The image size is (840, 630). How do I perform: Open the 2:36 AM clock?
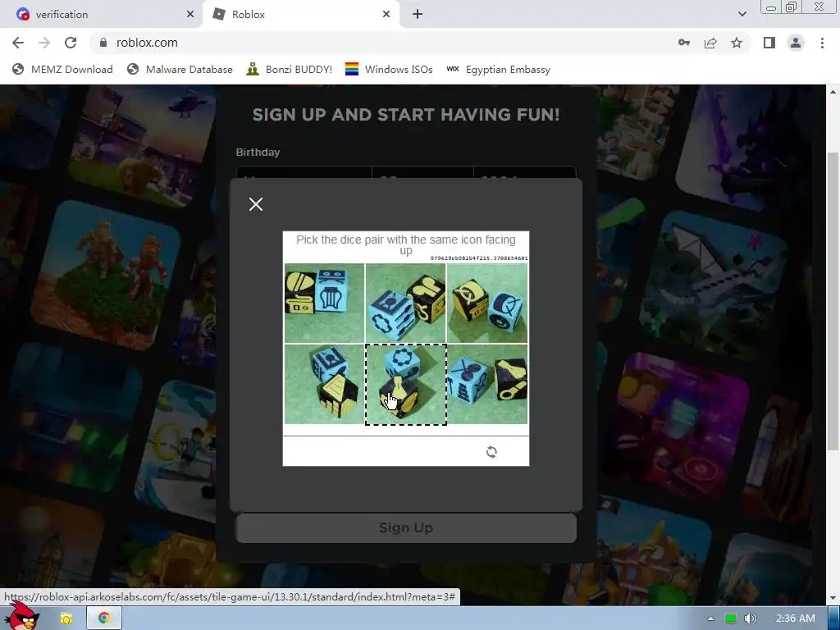(x=796, y=619)
